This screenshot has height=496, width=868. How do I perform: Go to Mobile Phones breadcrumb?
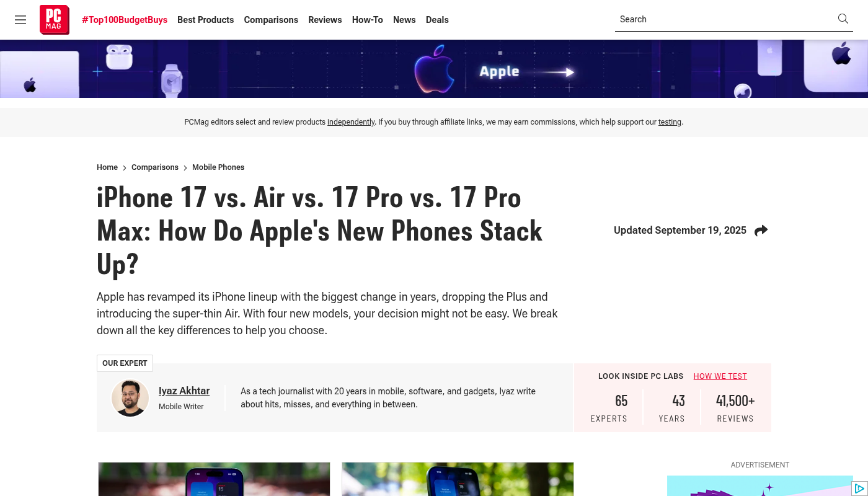[218, 167]
